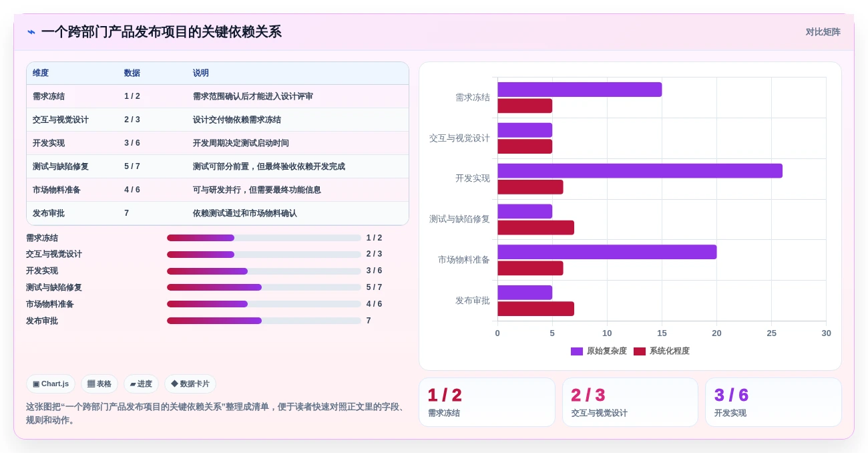Click 测试与缺陷修复 cell in table
The image size is (868, 453).
pos(61,167)
